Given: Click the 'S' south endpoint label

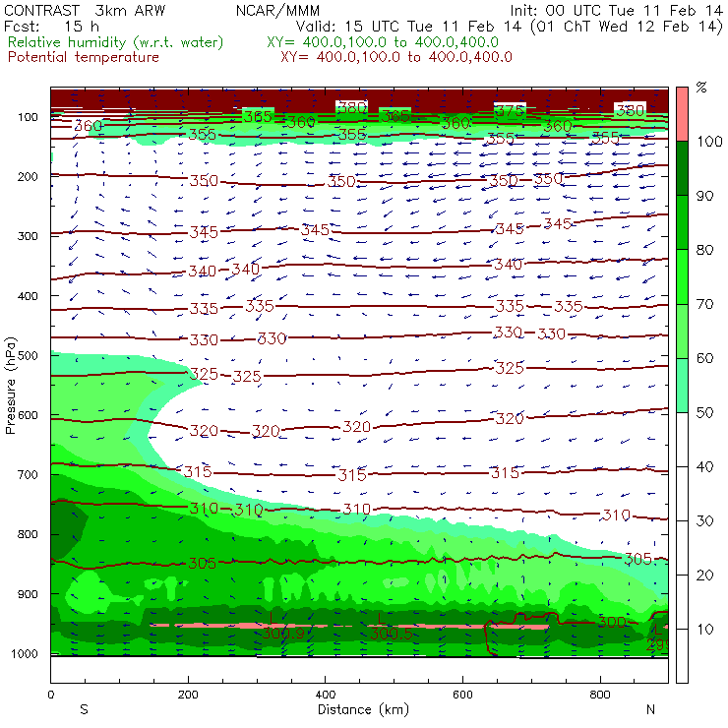Looking at the screenshot, I should (x=84, y=709).
